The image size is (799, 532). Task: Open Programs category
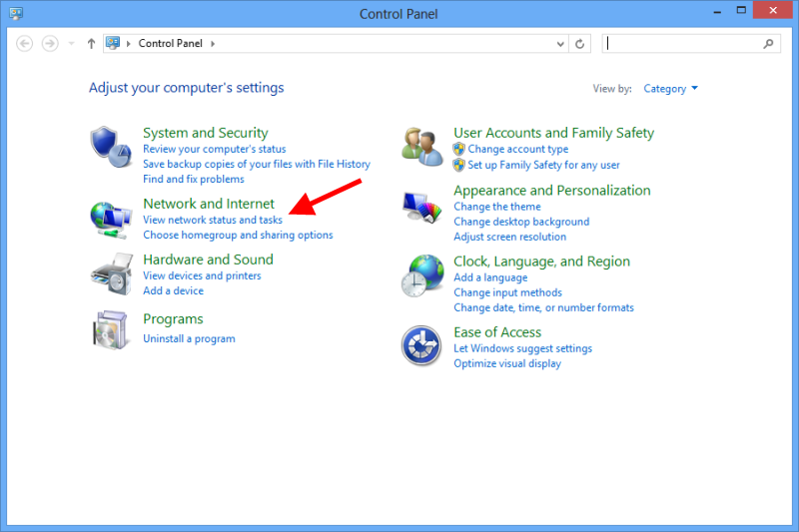point(173,319)
